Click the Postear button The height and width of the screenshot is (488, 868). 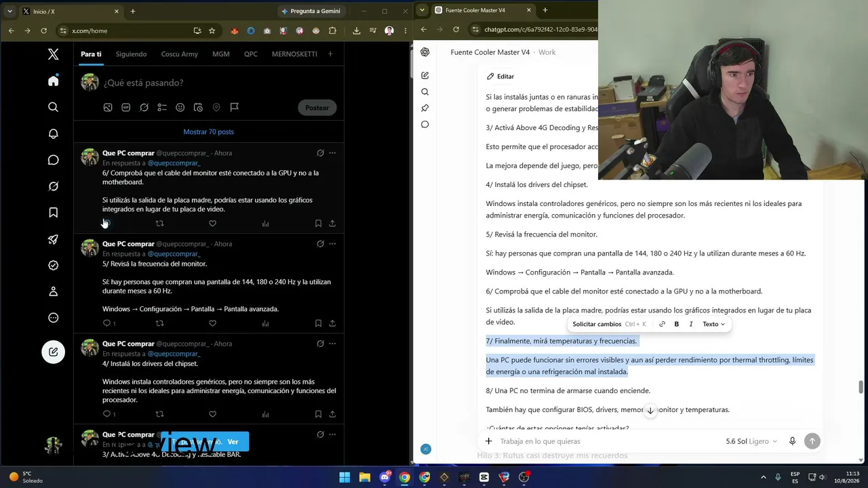317,108
